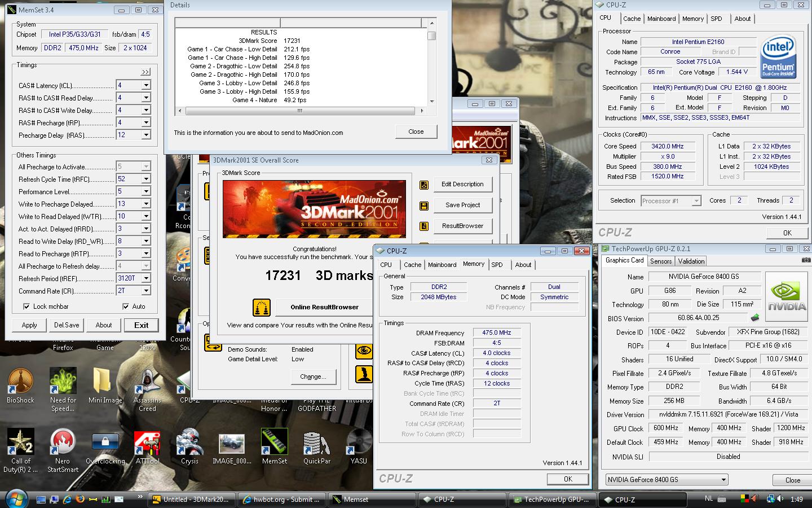Switch to the CPU tab in the memory CPU-Z window
This screenshot has width=812, height=508.
(x=386, y=265)
